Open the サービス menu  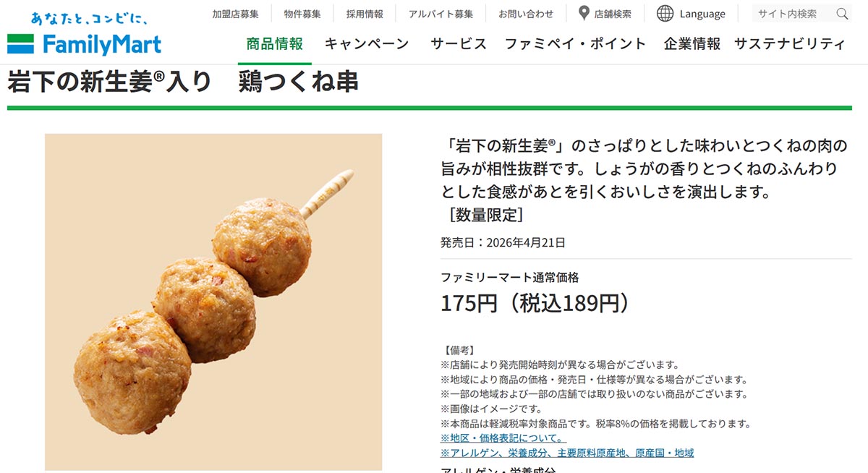[x=459, y=43]
